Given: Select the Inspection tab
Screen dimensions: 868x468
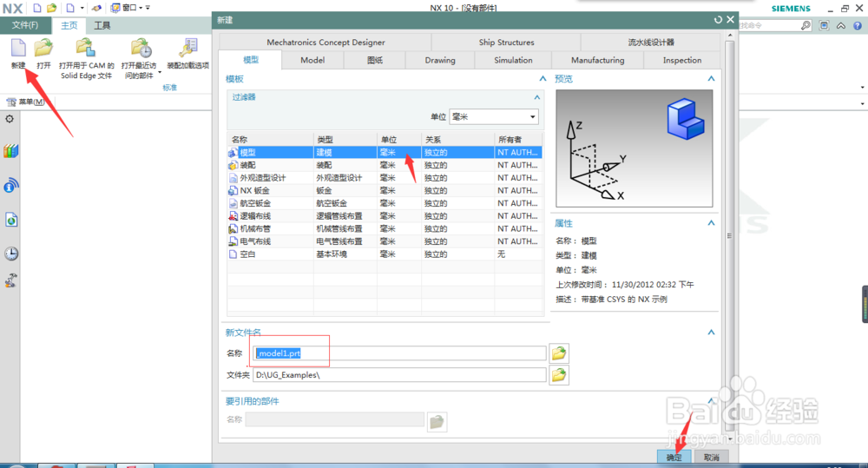Looking at the screenshot, I should 682,60.
